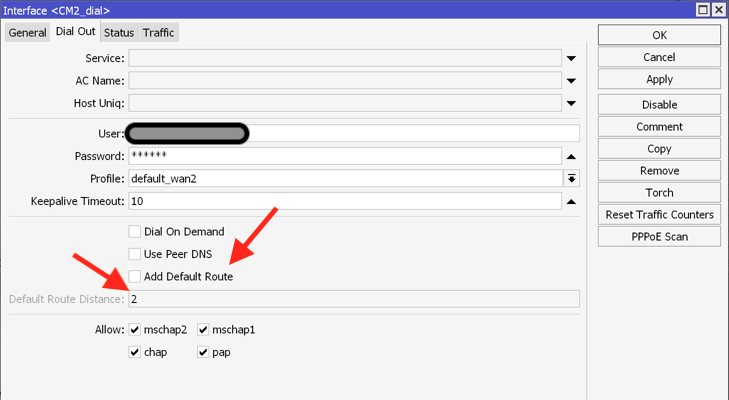Tick the Add Default Route checkbox
The height and width of the screenshot is (400, 729).
[135, 276]
